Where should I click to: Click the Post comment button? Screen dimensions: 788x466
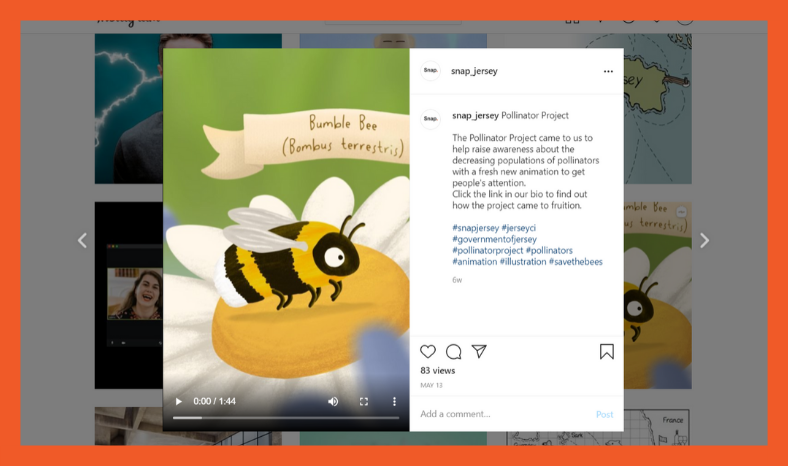605,414
